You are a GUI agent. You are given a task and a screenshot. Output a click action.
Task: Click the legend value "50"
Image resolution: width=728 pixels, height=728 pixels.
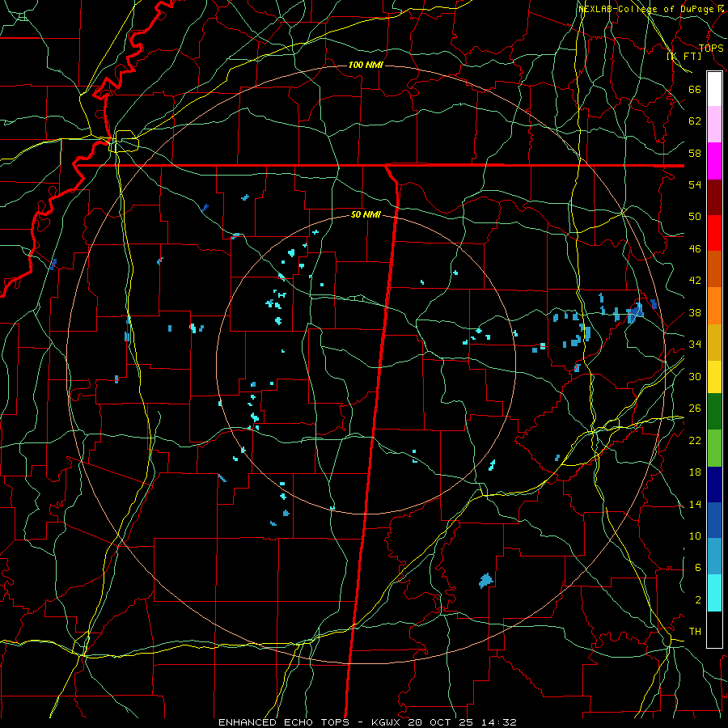(695, 216)
